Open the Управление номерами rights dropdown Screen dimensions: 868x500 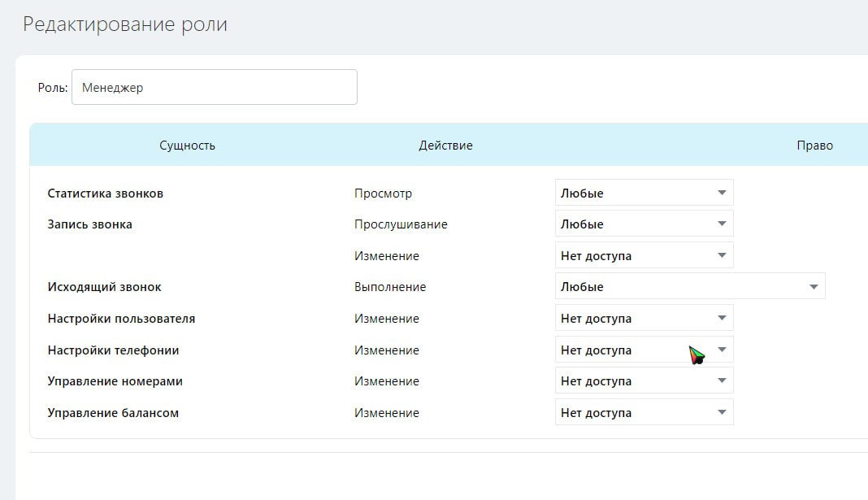pyautogui.click(x=644, y=381)
